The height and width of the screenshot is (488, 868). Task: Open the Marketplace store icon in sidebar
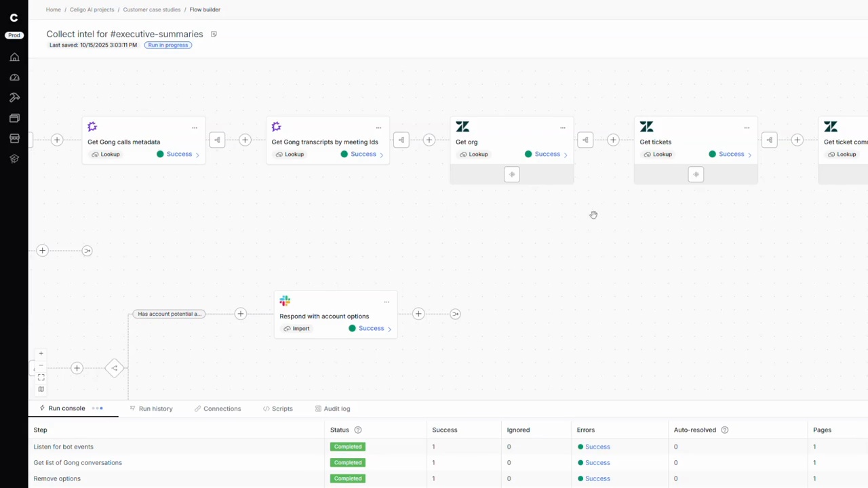click(x=14, y=138)
